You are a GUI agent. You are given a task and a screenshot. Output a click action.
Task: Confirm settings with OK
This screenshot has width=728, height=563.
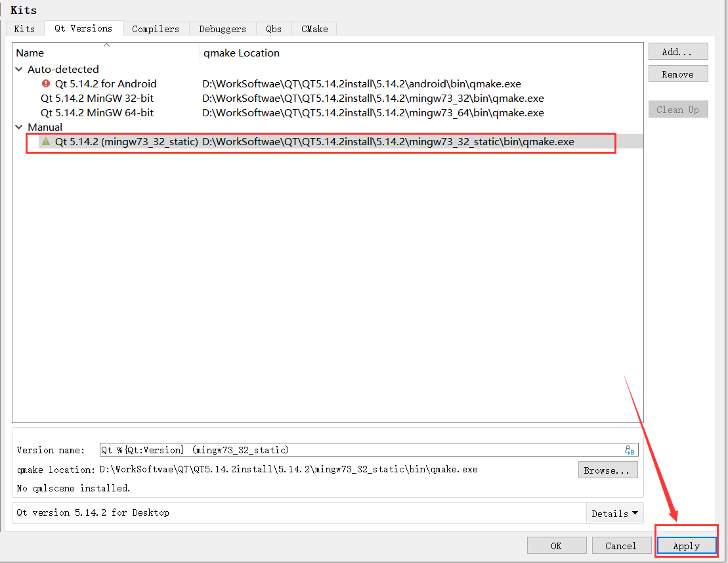pos(556,545)
